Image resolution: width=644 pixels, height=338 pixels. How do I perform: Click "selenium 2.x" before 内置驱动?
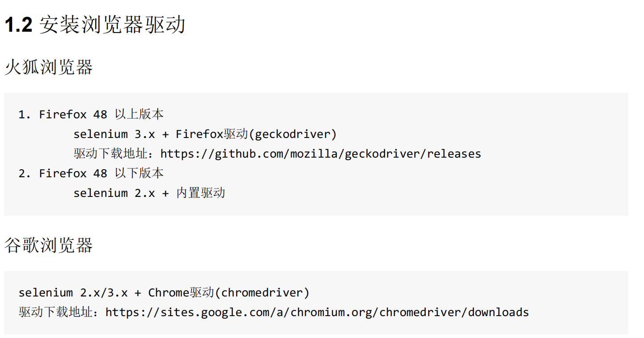click(114, 193)
